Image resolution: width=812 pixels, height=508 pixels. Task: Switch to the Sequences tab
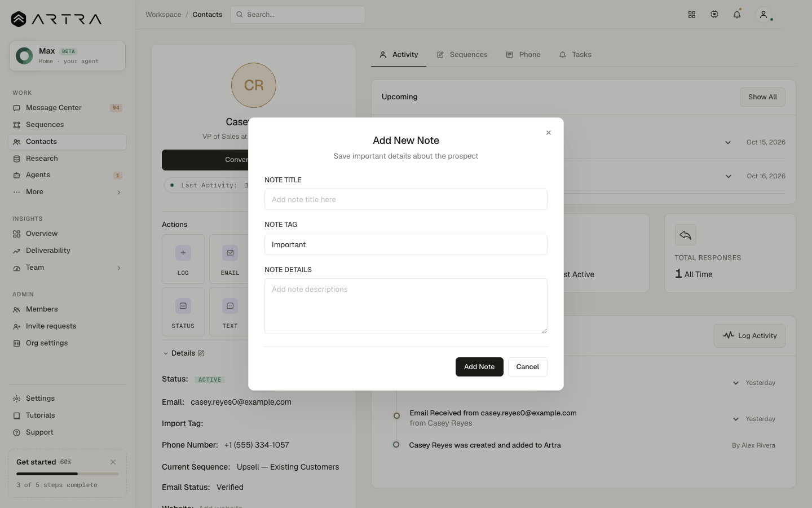[462, 55]
